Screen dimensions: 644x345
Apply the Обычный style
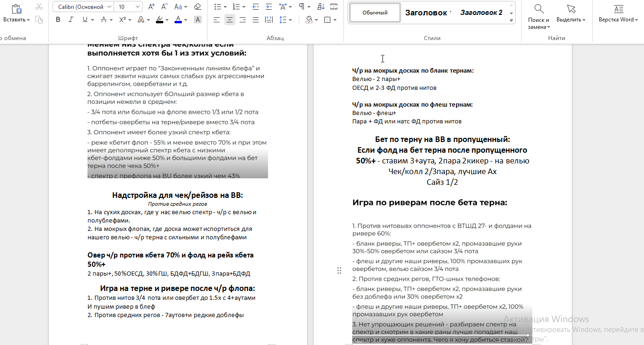click(x=375, y=13)
